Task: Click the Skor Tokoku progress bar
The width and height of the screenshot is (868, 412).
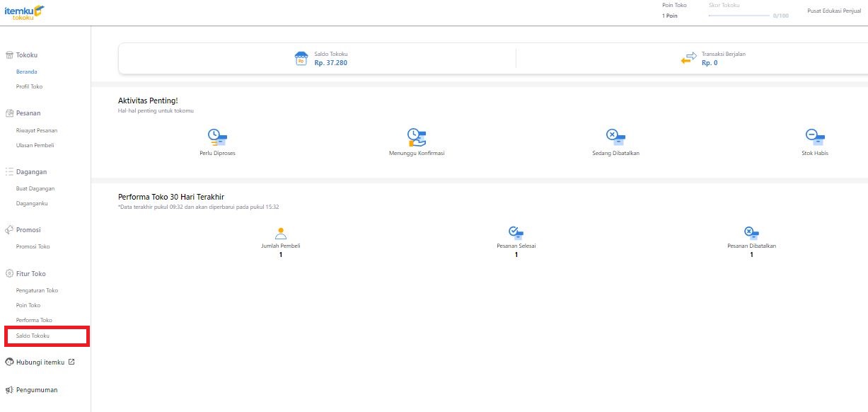Action: (x=739, y=16)
